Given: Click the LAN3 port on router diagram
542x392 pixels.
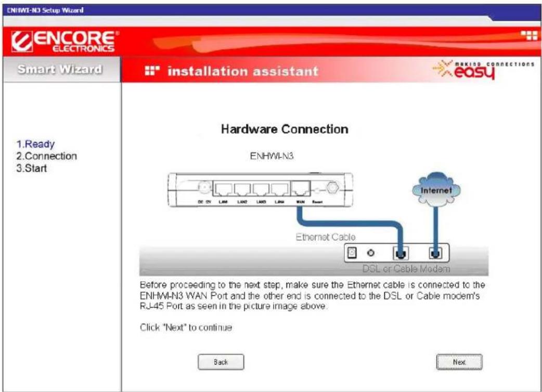Looking at the screenshot, I should pos(261,189).
